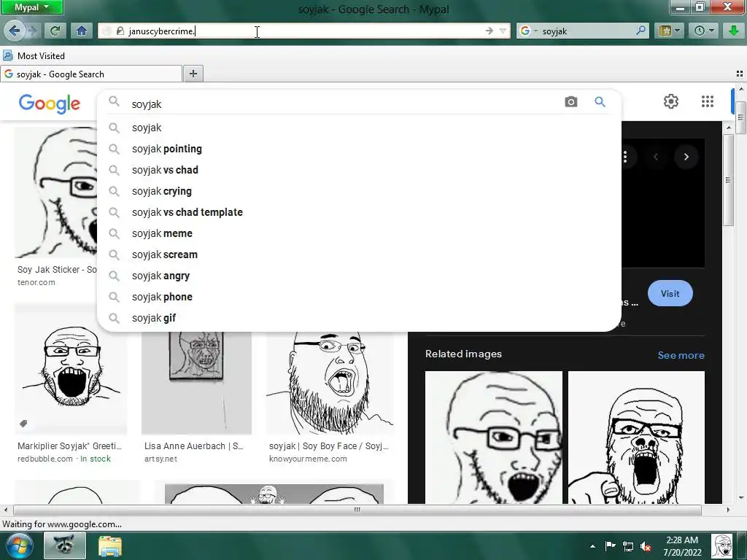Open first related image of soyjak with glasses

(x=494, y=437)
